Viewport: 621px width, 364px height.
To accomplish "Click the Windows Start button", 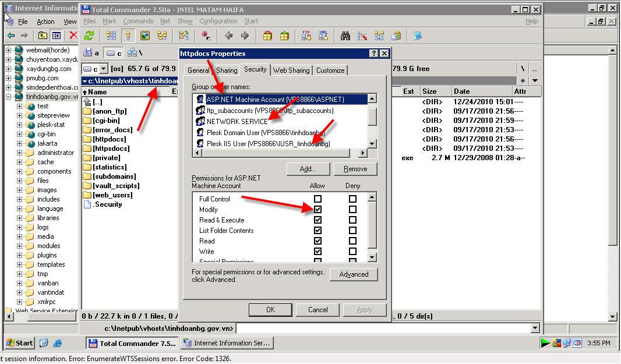I will point(19,343).
